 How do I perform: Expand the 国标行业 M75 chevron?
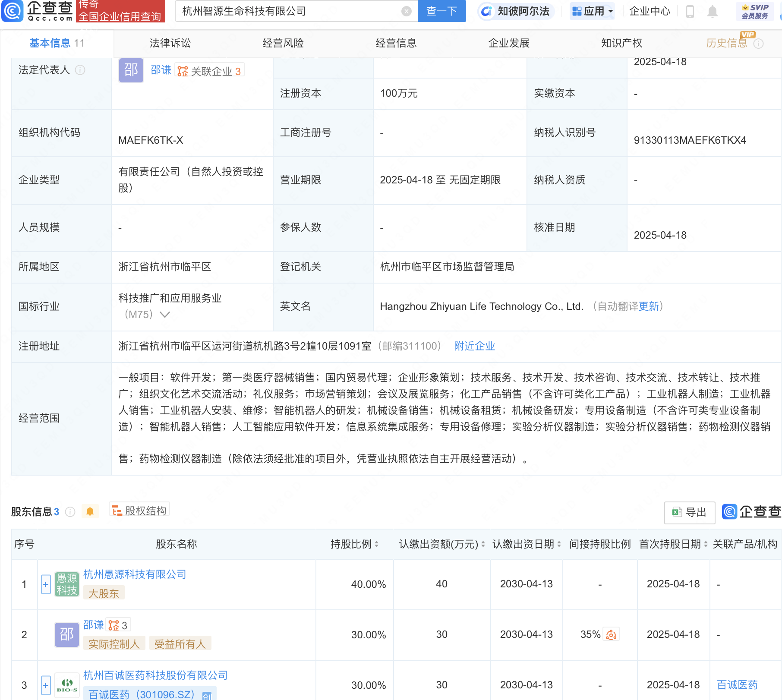(x=164, y=315)
